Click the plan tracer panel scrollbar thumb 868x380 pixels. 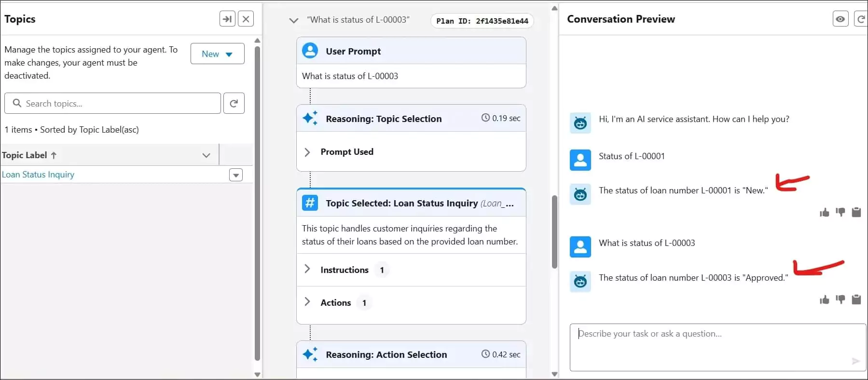[x=554, y=231]
